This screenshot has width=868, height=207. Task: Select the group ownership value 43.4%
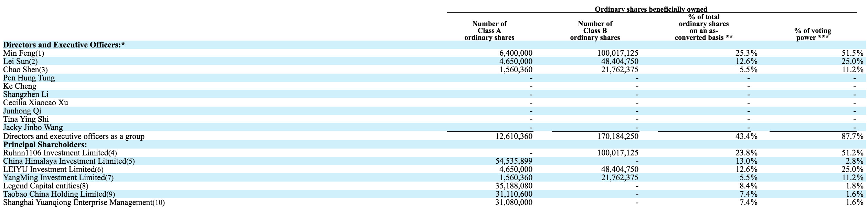(x=747, y=137)
